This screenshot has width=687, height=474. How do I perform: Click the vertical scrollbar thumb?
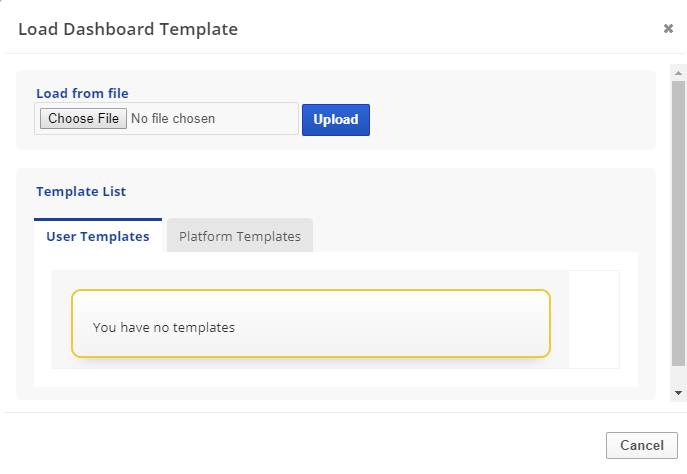tap(678, 220)
